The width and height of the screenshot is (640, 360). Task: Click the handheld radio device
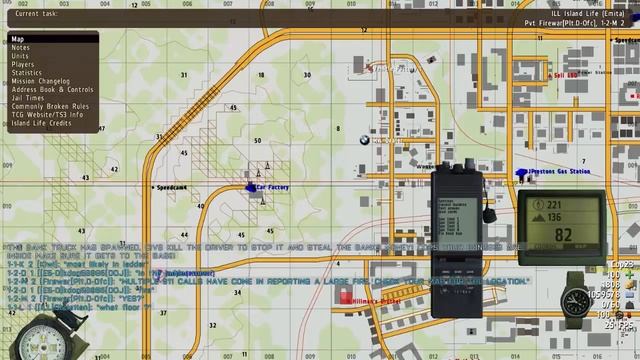pos(457,241)
